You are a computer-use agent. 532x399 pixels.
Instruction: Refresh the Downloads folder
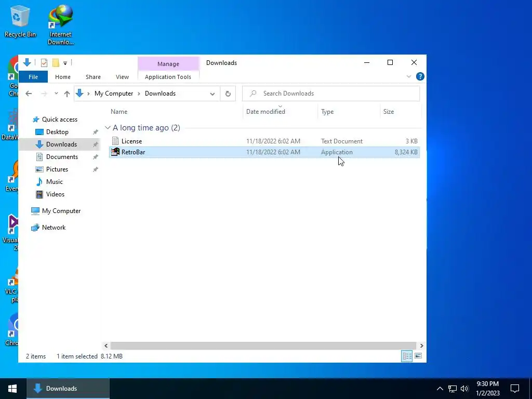tap(228, 94)
